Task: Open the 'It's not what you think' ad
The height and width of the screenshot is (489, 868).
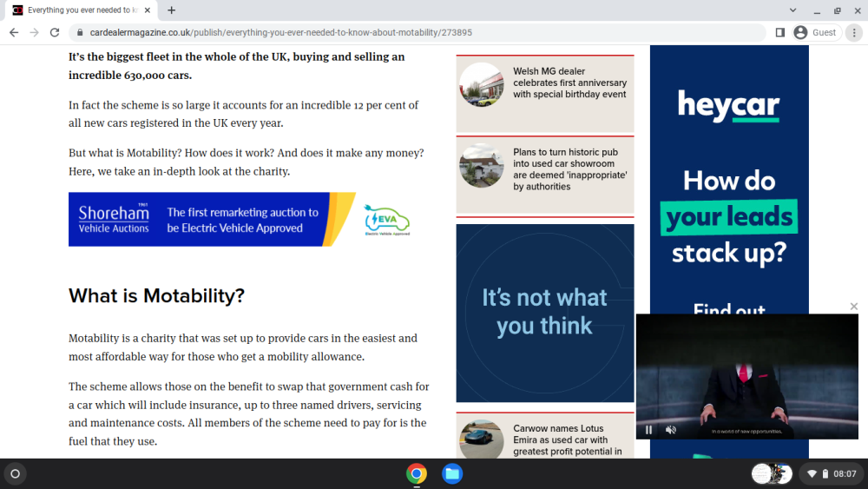Action: [545, 313]
